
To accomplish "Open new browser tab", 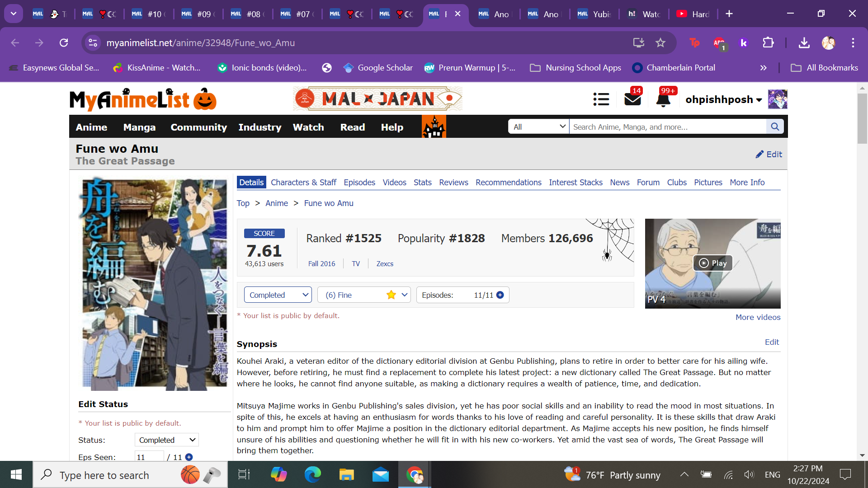I will coord(729,14).
